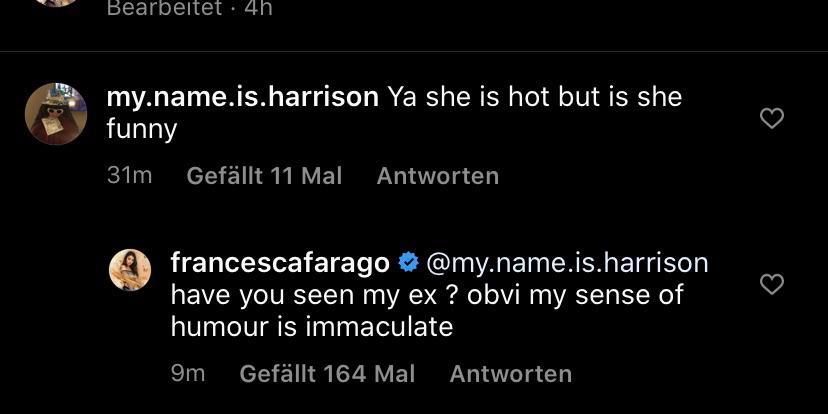Tap the partially visible avatar at the top
828x414 pixels.
(55, 3)
